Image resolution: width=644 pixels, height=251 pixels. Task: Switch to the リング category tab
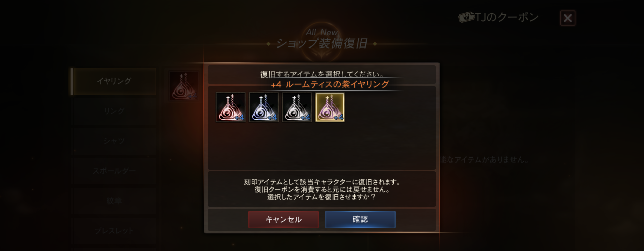click(114, 111)
